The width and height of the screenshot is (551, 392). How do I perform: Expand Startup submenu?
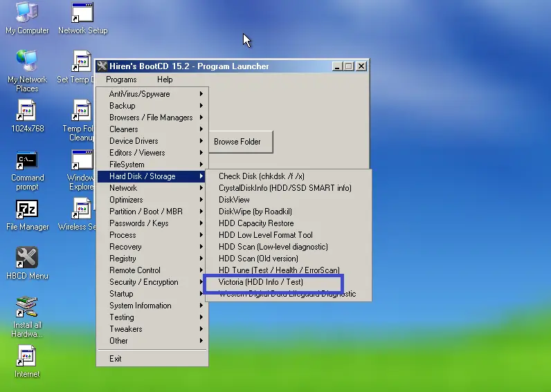click(152, 294)
